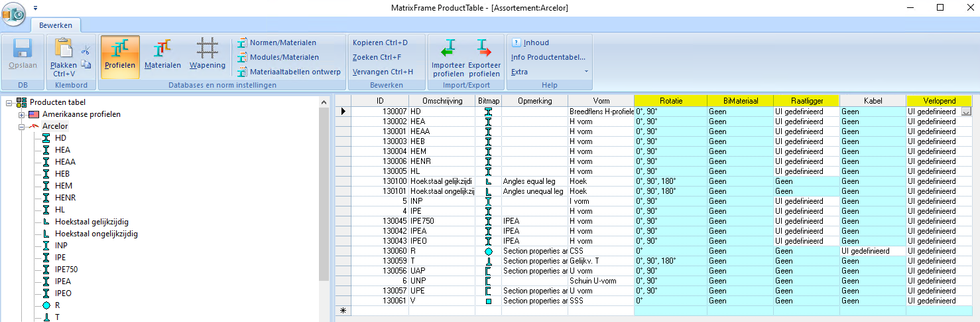Select the Bewerken ribbon tab
This screenshot has width=980, height=322.
click(56, 25)
